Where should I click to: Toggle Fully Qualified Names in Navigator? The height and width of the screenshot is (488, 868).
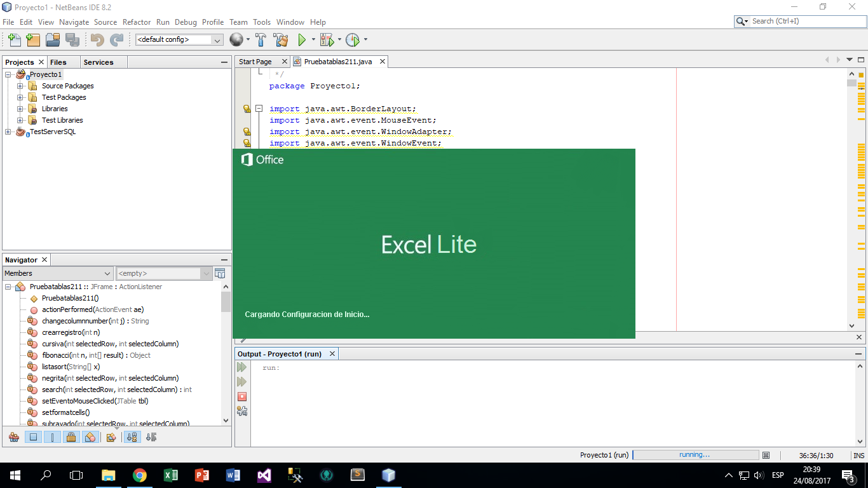coord(111,437)
